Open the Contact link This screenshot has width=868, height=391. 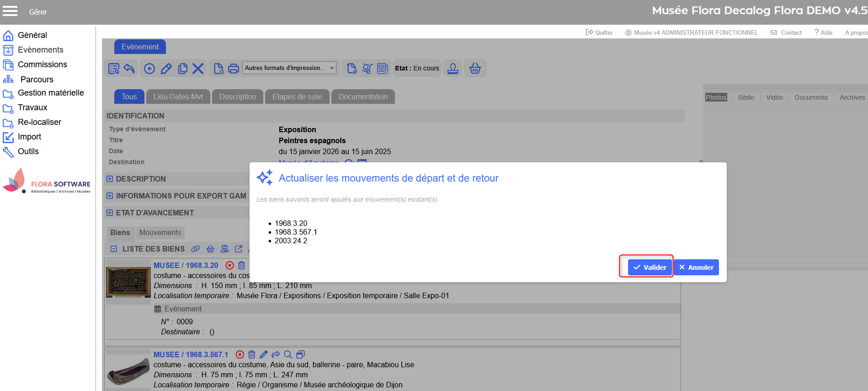click(786, 32)
